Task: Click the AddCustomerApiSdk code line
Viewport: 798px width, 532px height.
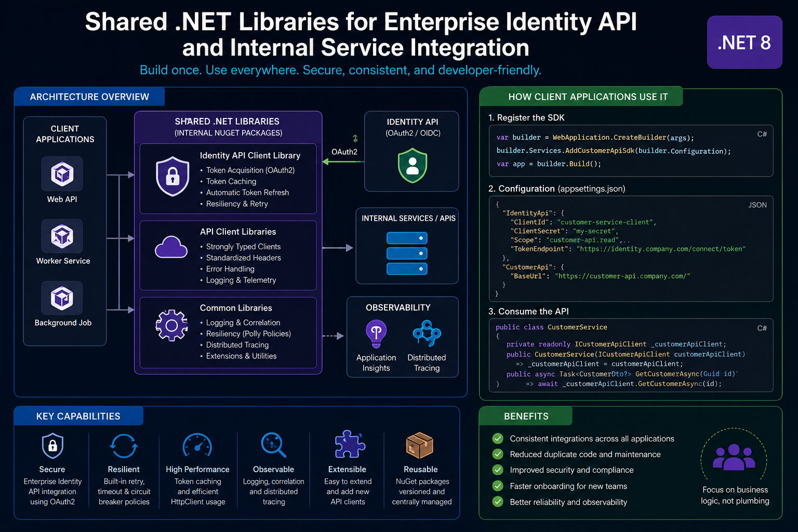Action: click(614, 151)
